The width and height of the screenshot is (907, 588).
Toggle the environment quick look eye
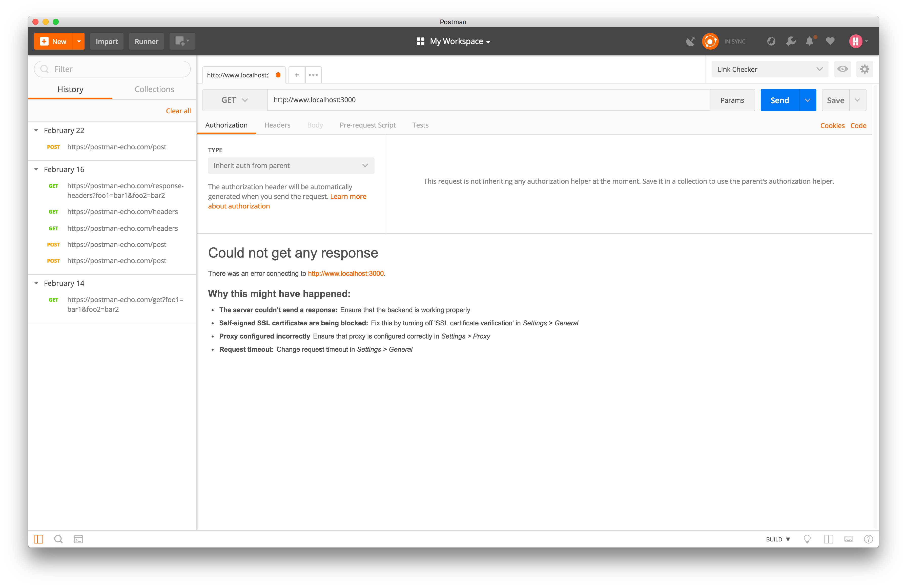(842, 69)
